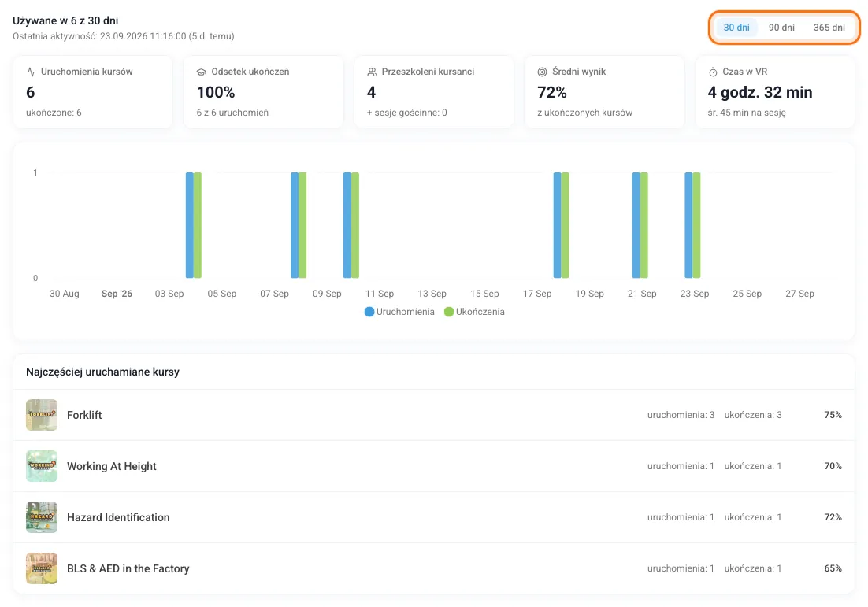Open the Forklift course thumbnail
The height and width of the screenshot is (607, 868).
[x=42, y=415]
